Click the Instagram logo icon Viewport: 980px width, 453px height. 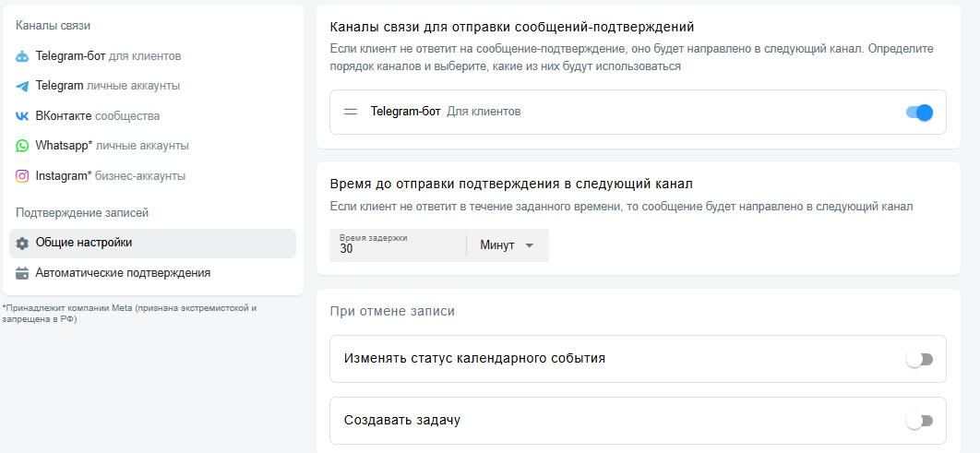(x=22, y=176)
